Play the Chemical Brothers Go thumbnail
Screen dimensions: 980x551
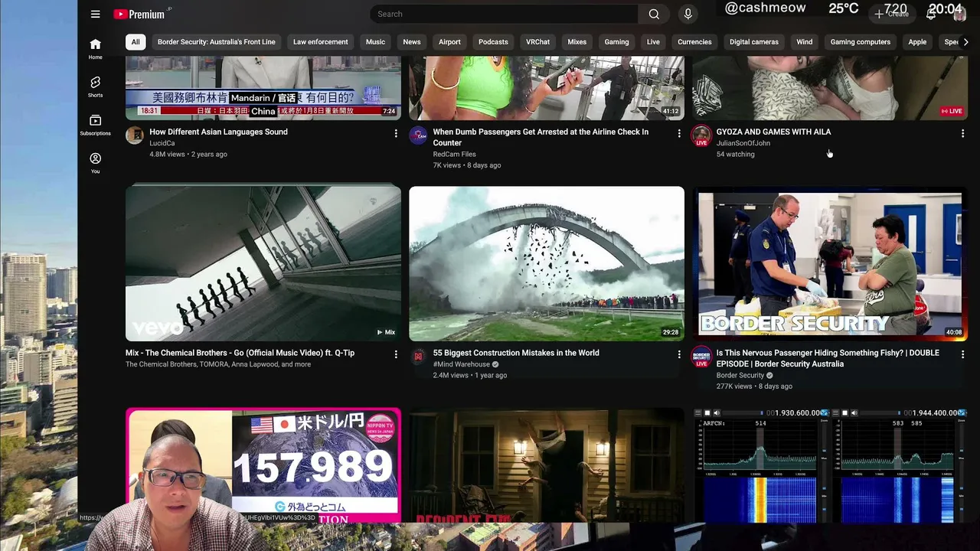pyautogui.click(x=263, y=263)
